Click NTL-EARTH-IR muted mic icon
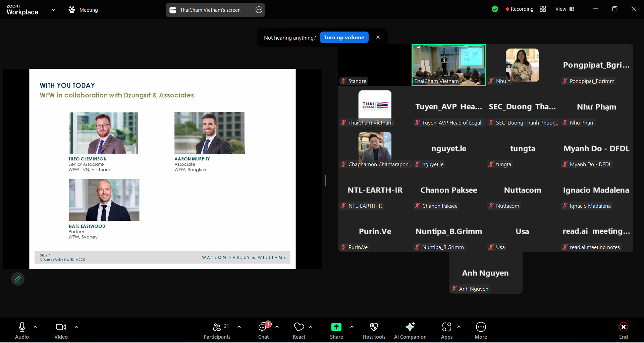The image size is (644, 343). click(x=343, y=206)
